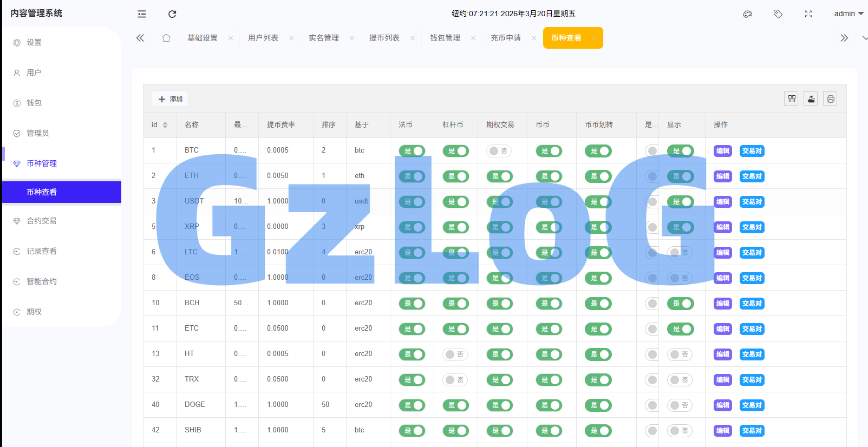Open the admin user dropdown
This screenshot has width=868, height=447.
[x=848, y=14]
